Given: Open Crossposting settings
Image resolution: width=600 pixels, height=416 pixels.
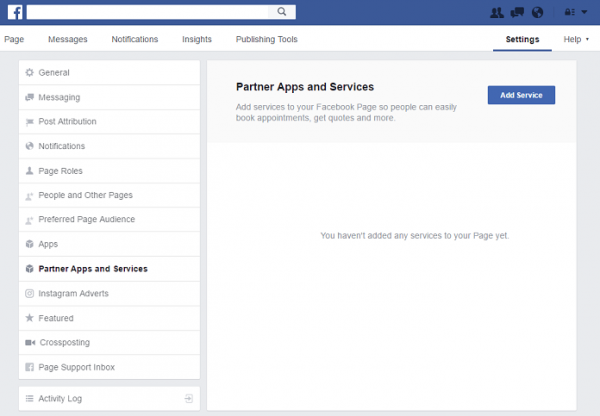Looking at the screenshot, I should click(x=109, y=343).
